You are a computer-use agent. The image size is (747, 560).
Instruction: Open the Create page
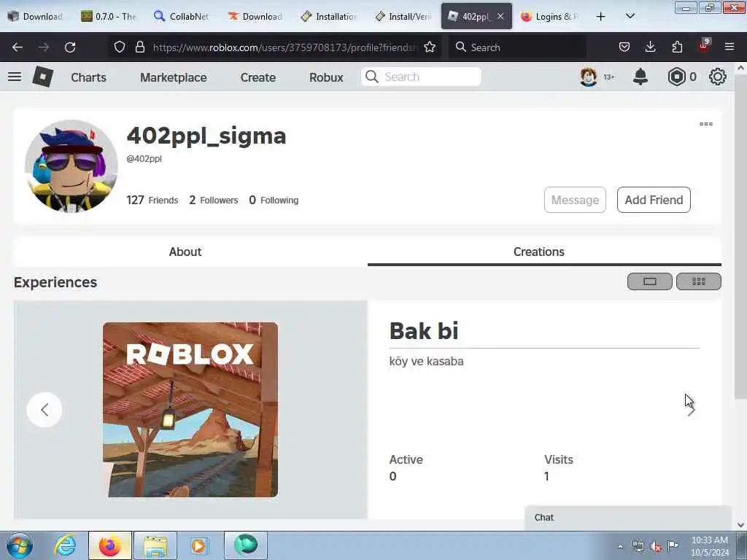tap(258, 77)
